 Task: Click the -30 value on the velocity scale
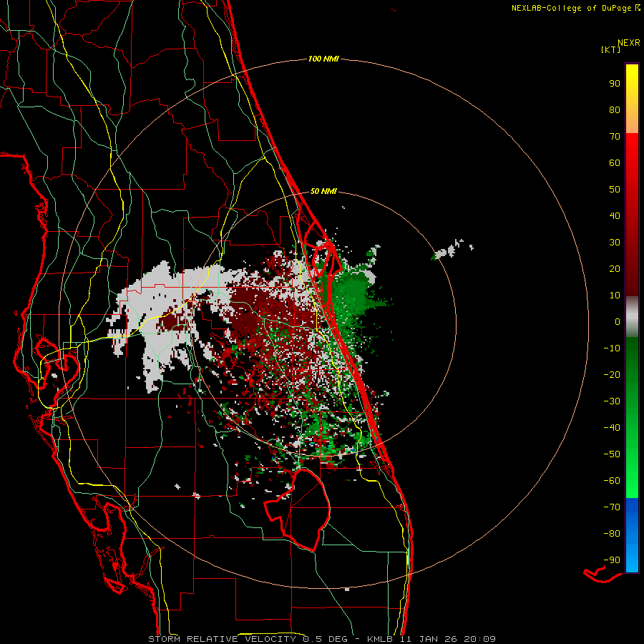point(612,401)
